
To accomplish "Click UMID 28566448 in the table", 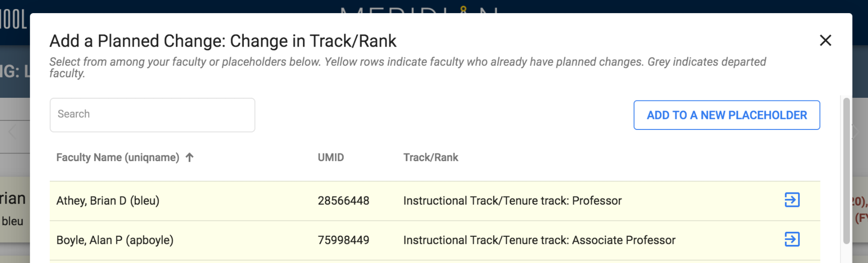I will [x=343, y=201].
